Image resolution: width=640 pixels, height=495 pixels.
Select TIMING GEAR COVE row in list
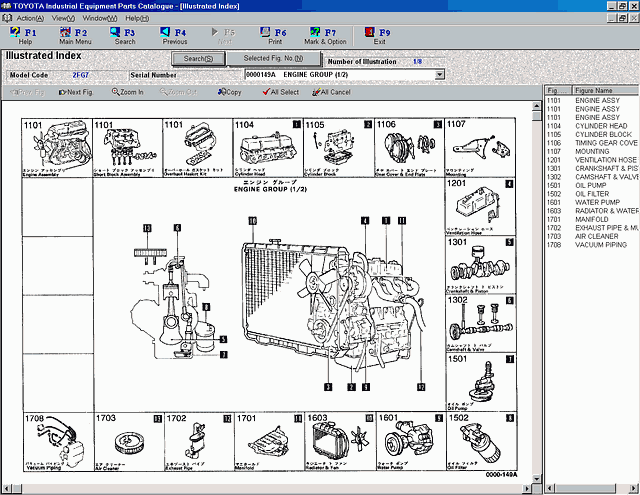coord(592,143)
